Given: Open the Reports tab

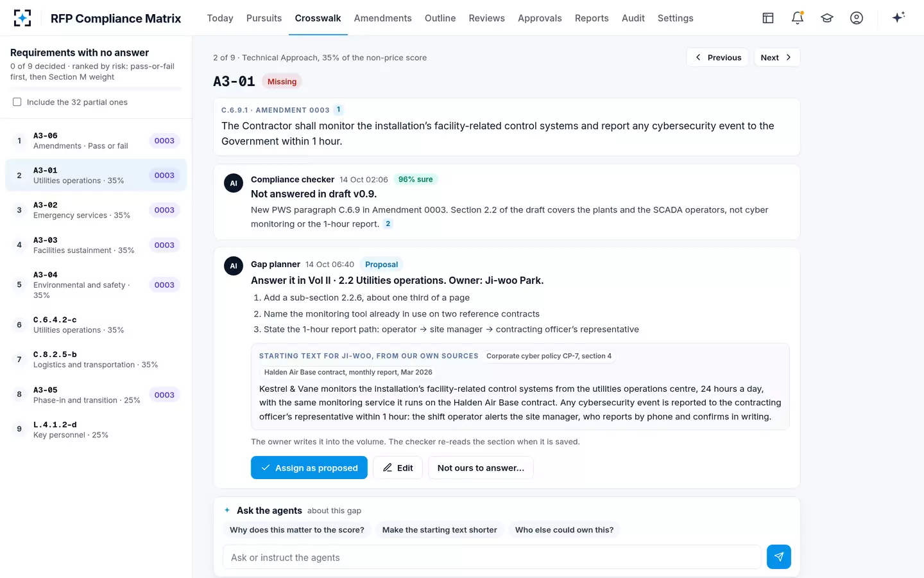Looking at the screenshot, I should click(x=592, y=18).
